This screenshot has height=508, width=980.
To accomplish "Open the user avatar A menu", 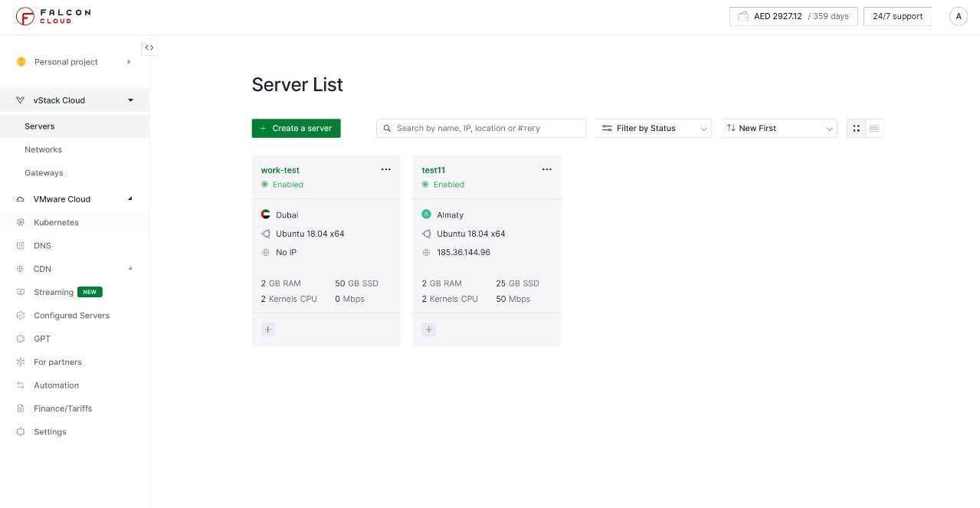I will tap(958, 16).
